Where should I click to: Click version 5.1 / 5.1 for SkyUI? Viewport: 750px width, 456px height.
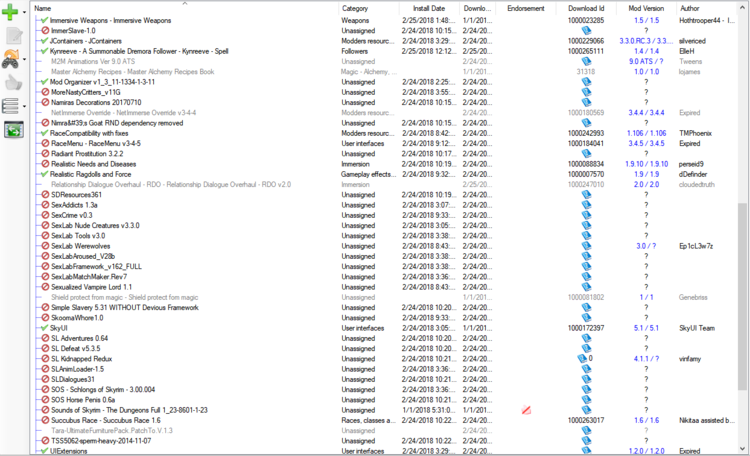pyautogui.click(x=646, y=328)
